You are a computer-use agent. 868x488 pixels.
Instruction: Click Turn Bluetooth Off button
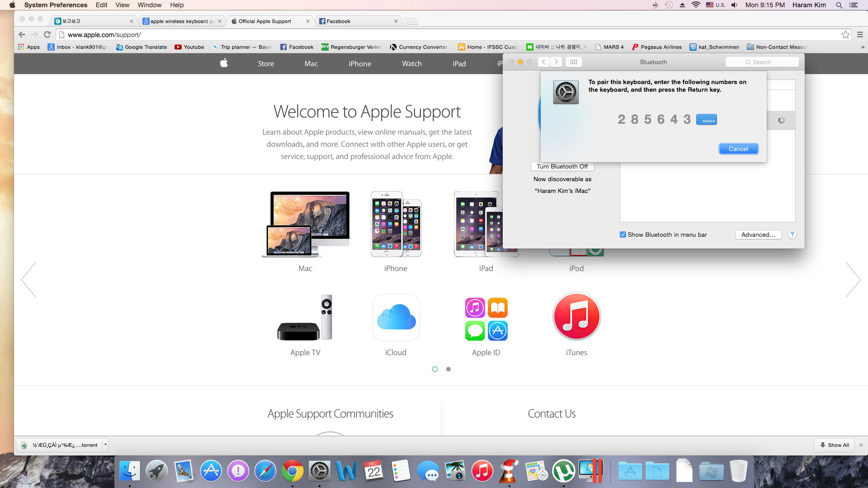[x=562, y=166]
